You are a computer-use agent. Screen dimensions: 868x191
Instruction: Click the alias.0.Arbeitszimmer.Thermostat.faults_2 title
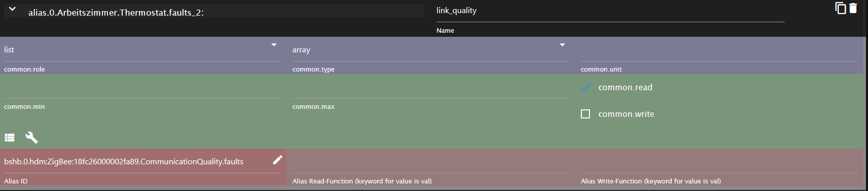pos(116,13)
